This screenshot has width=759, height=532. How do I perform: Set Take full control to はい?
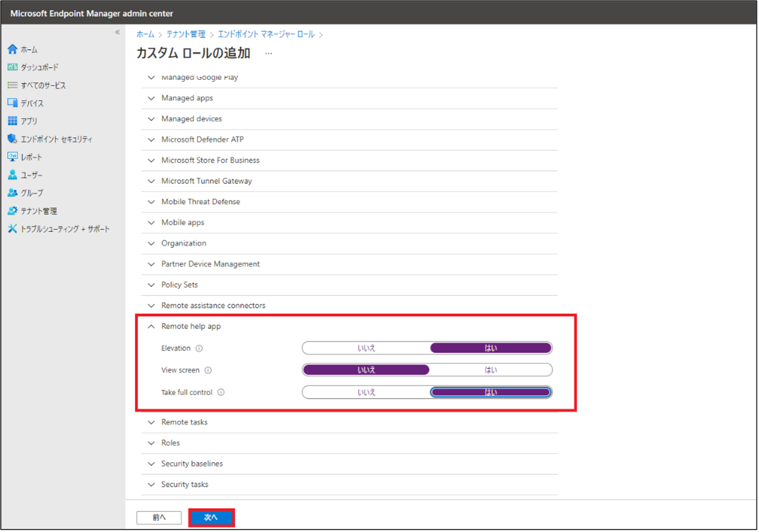pos(490,392)
